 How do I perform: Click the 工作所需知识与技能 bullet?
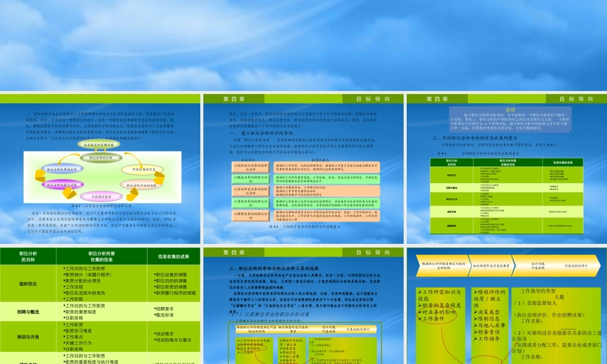point(439,295)
